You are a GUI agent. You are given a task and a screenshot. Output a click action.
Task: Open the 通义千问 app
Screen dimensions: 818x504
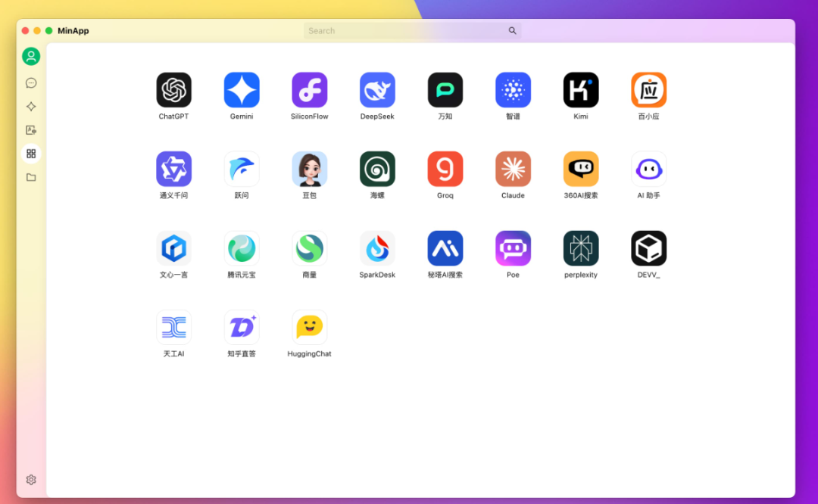pyautogui.click(x=173, y=169)
